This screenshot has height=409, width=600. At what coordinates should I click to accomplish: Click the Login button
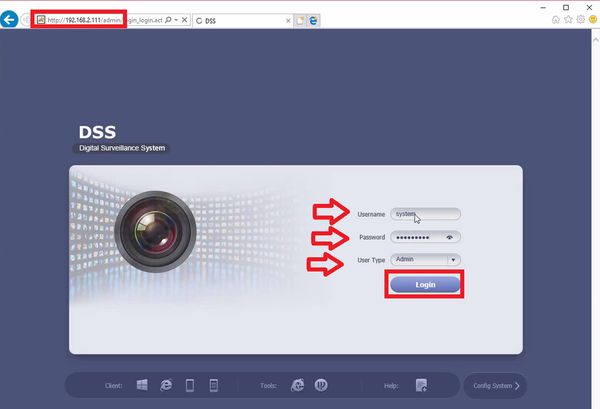pyautogui.click(x=425, y=285)
